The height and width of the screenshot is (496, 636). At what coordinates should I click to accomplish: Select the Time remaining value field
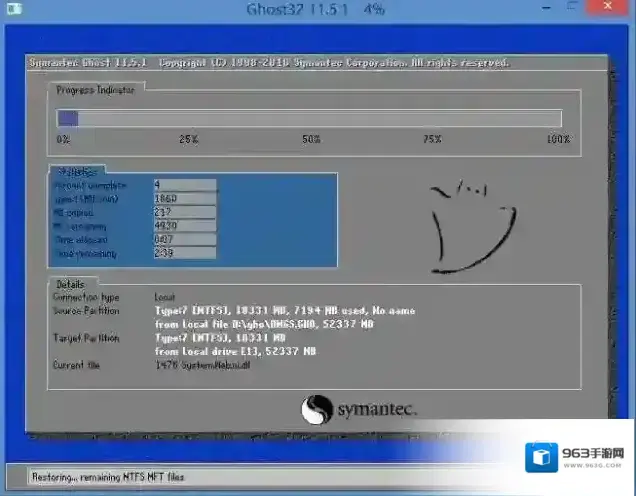click(x=184, y=254)
